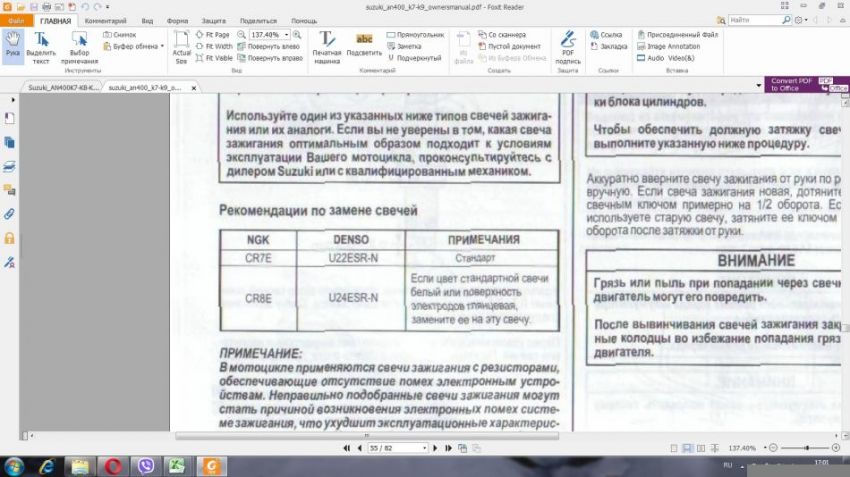
Task: Zoom in with ribbon magnifier plus
Action: (x=297, y=35)
